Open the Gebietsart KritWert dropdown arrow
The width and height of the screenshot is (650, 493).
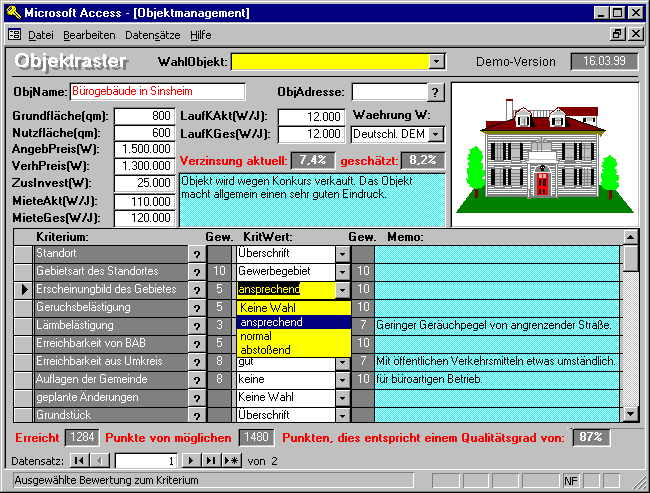click(342, 272)
